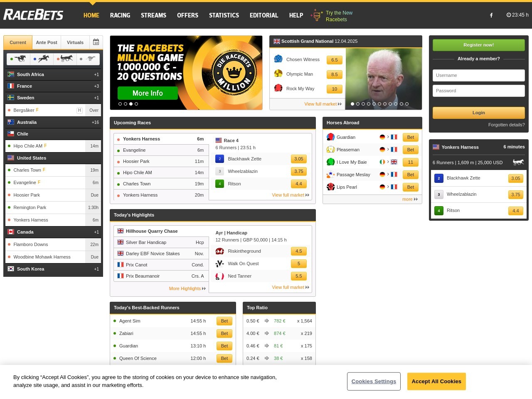The width and height of the screenshot is (532, 399).
Task: Select fourth banner carousel dot
Action: 136,104
